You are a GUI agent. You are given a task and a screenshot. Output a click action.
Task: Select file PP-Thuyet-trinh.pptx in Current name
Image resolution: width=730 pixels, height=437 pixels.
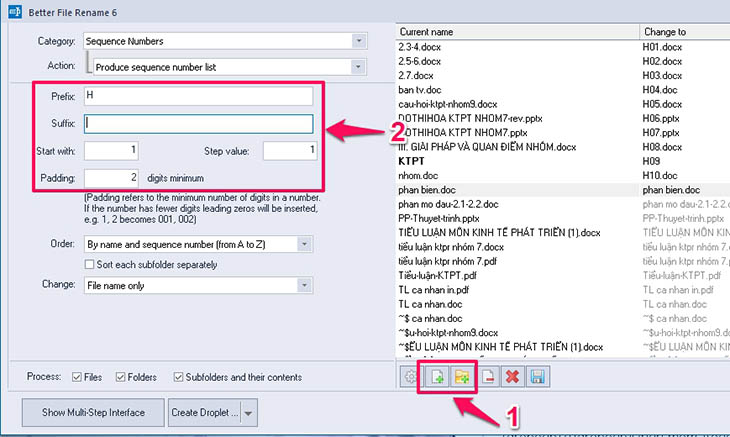439,219
